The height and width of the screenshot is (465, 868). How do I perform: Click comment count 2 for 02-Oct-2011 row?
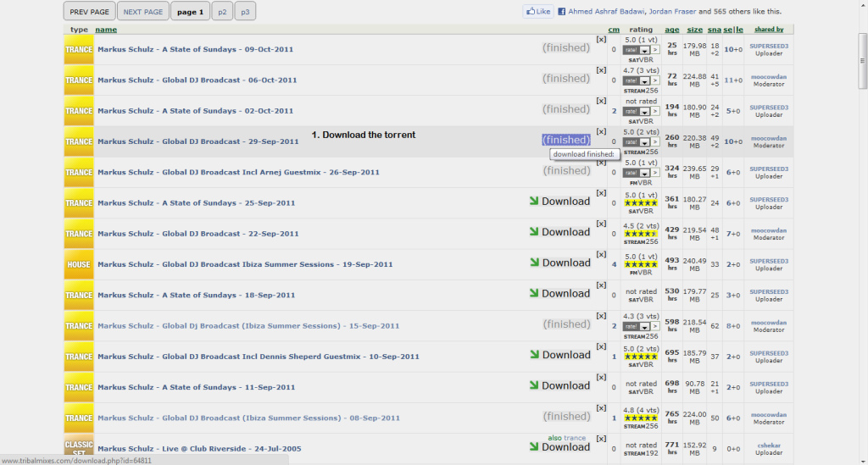pyautogui.click(x=614, y=111)
